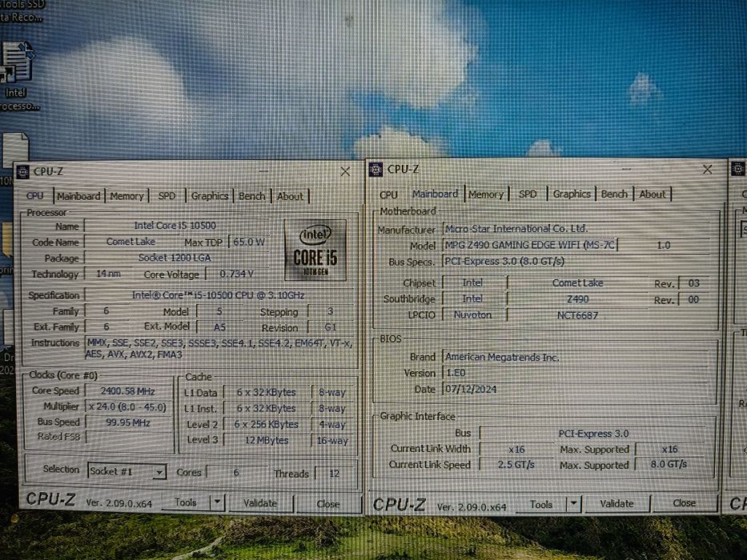
Task: Open the About tab in left CPU-Z window
Action: [x=290, y=196]
